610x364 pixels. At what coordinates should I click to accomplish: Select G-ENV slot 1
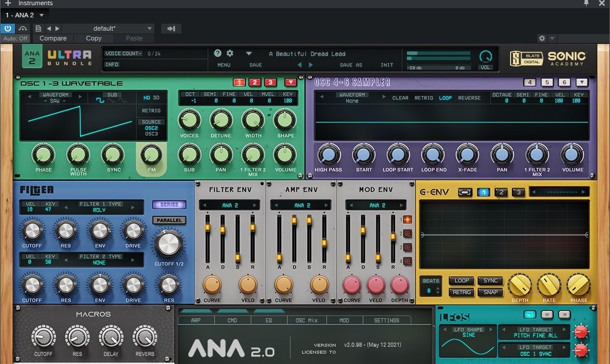483,192
